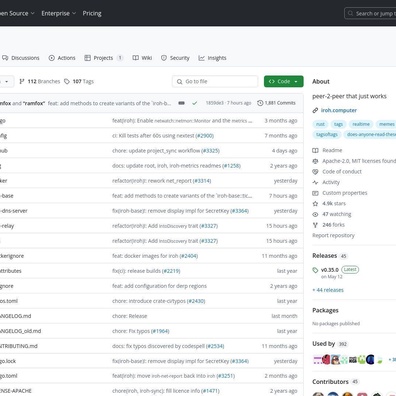Open the Packages heading
Image resolution: width=396 pixels, height=396 pixels.
[325, 310]
